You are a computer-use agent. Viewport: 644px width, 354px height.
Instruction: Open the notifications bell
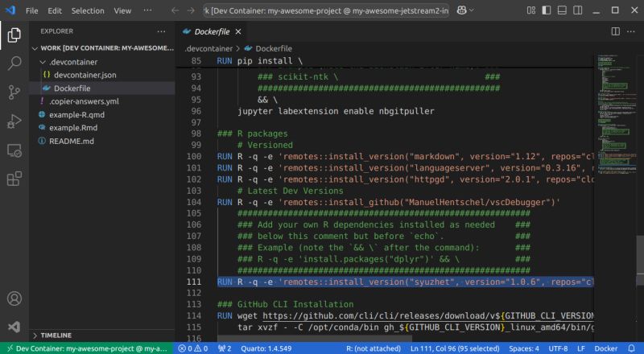tap(632, 348)
